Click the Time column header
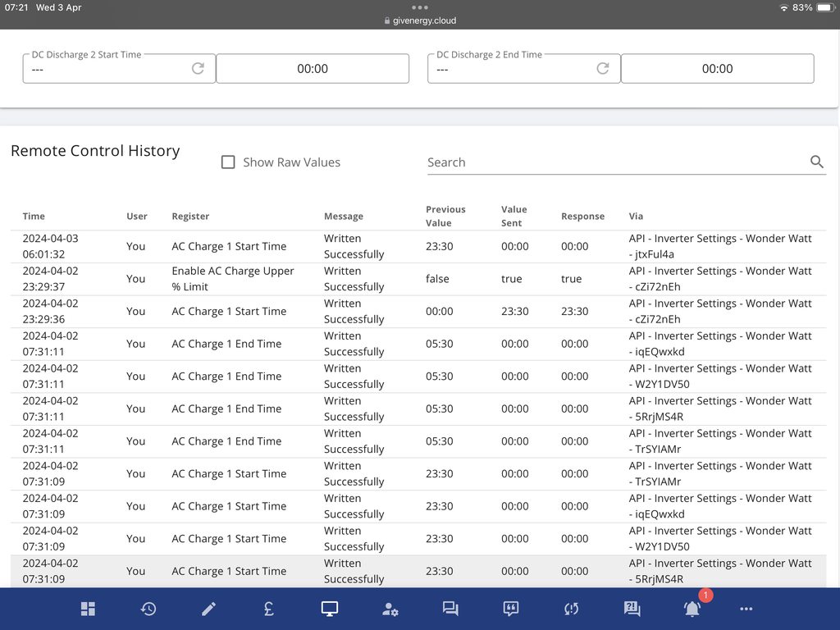The width and height of the screenshot is (840, 630). 34,217
